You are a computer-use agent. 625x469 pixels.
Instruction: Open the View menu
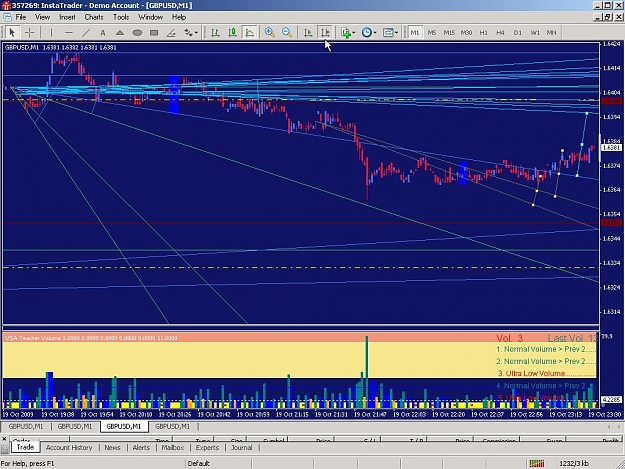tap(42, 17)
